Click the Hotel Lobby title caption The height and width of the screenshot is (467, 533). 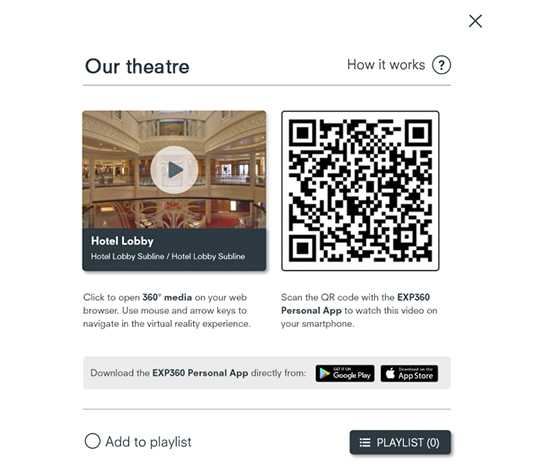[x=122, y=241]
